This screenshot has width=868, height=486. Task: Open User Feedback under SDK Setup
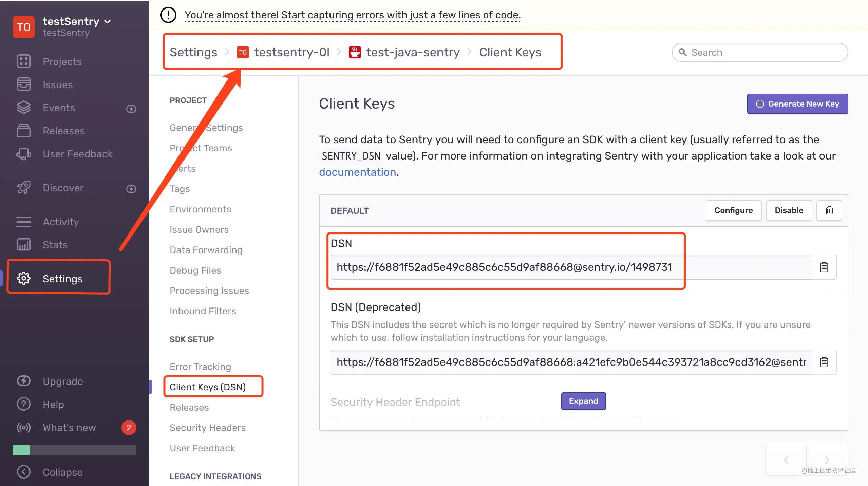pos(202,448)
